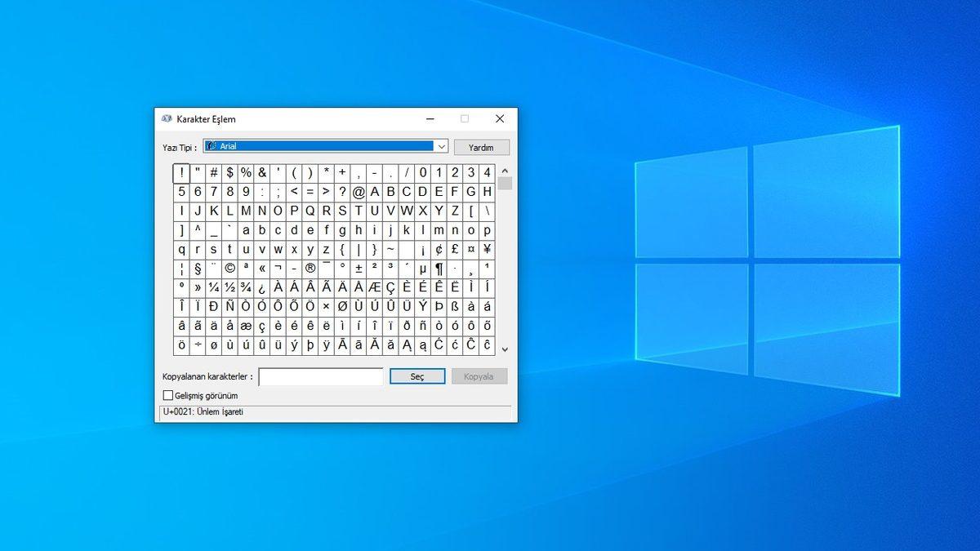Open the Yazı Tipi font dropdown
The width and height of the screenshot is (980, 551).
click(442, 146)
